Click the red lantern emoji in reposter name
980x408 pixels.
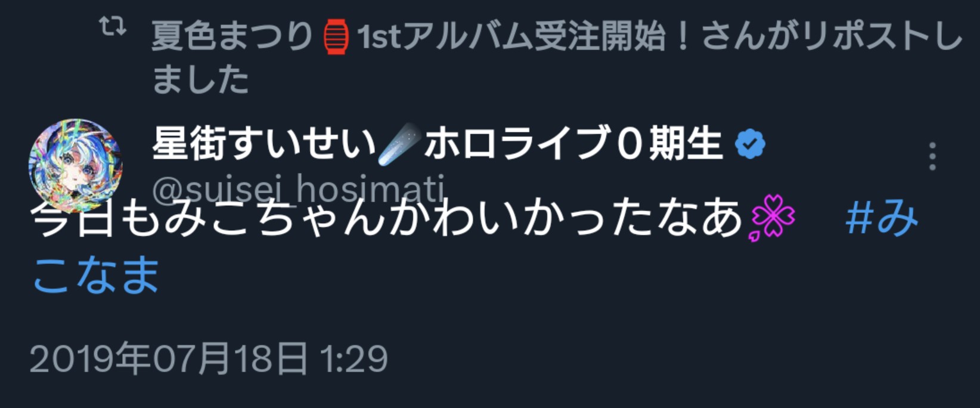(336, 37)
